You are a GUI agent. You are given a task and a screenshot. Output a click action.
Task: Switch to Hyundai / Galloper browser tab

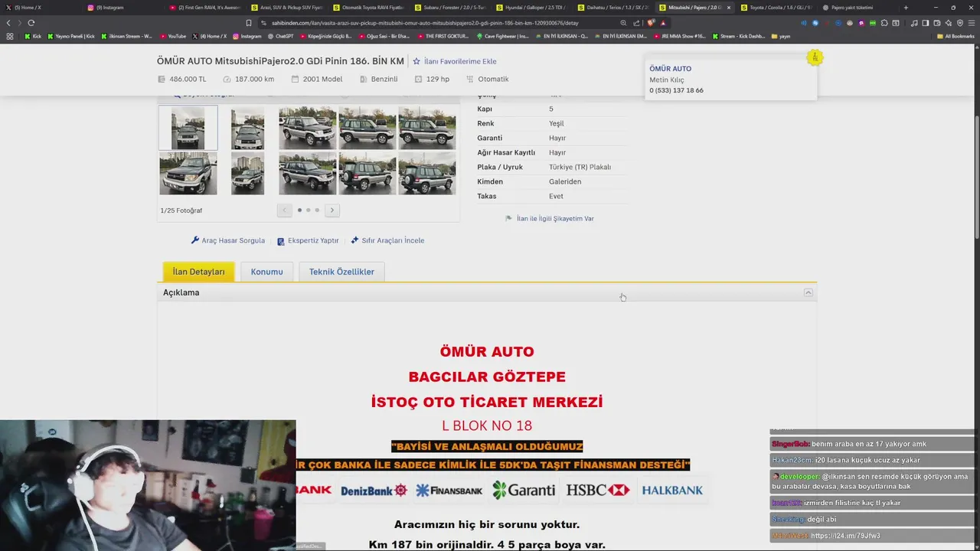[534, 8]
